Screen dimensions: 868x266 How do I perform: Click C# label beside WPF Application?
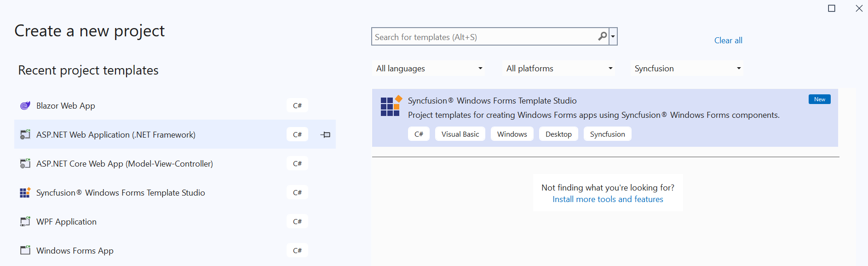297,221
